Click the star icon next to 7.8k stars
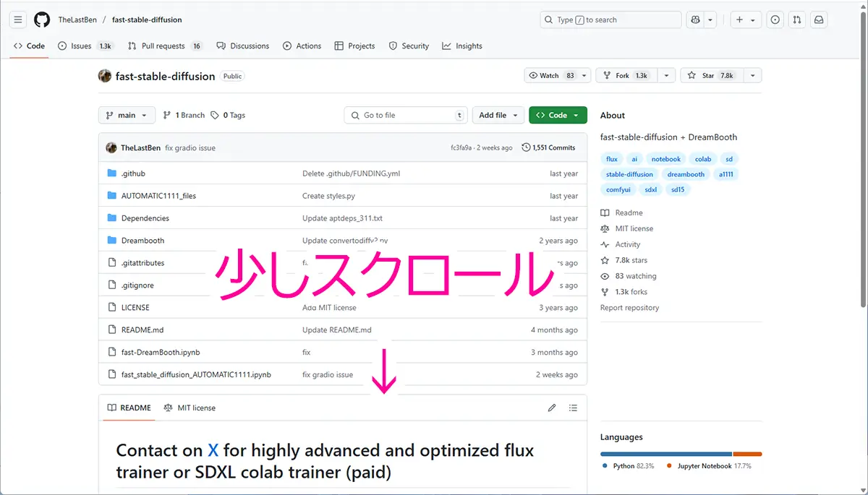Viewport: 868px width, 495px height. [605, 260]
